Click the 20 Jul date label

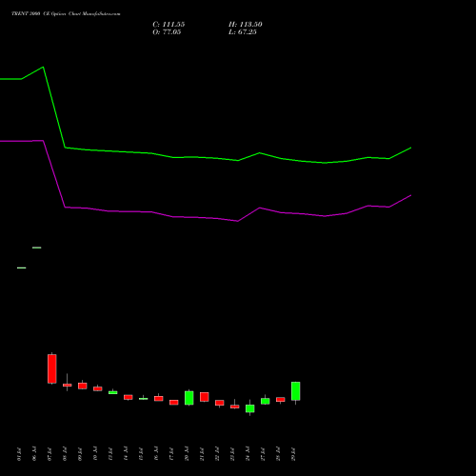coord(187,454)
